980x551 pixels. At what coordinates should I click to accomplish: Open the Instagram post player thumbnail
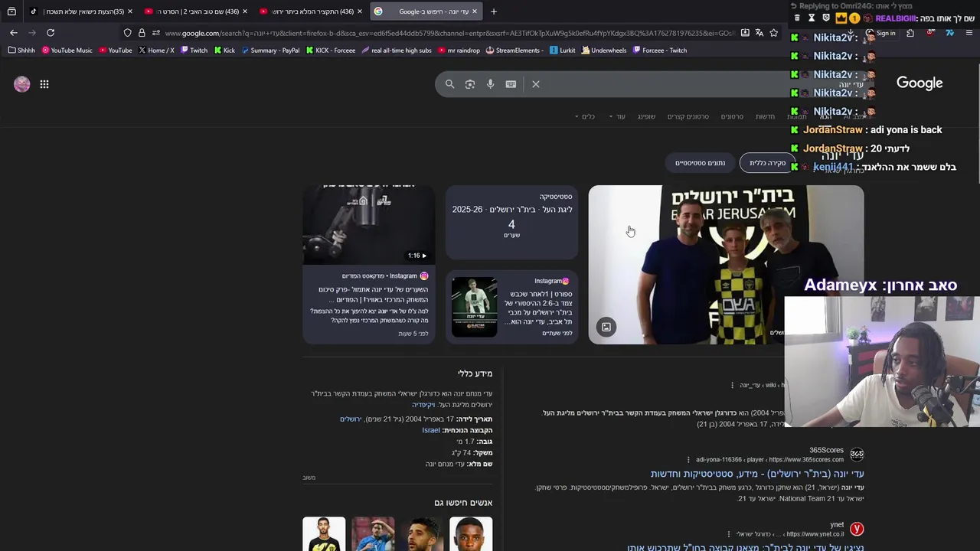pyautogui.click(x=474, y=307)
